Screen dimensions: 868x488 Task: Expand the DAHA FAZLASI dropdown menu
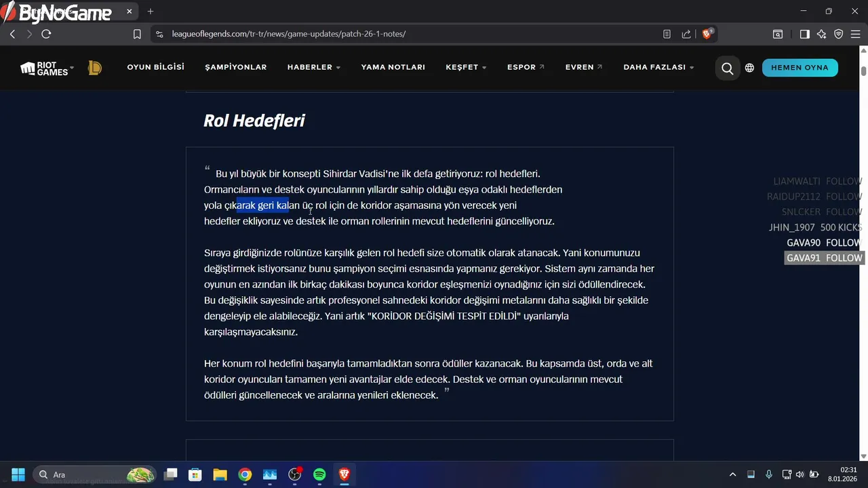tap(658, 68)
